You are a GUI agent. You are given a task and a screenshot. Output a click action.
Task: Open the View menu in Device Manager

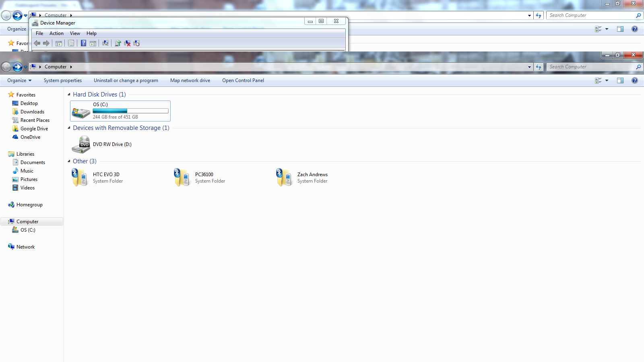point(75,33)
